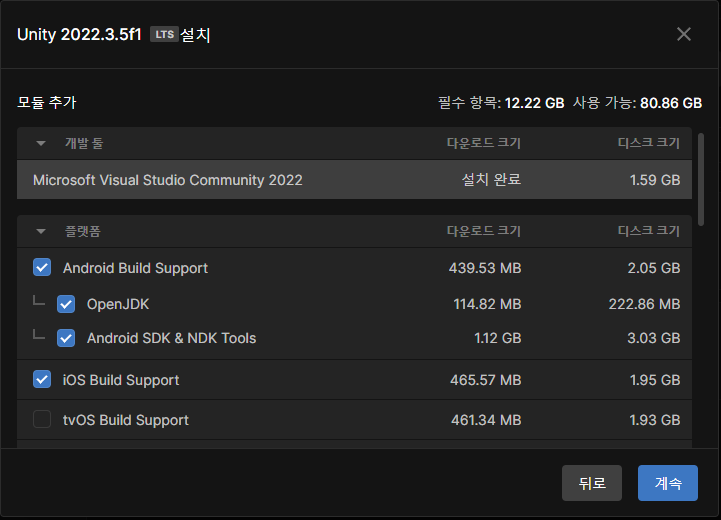
Task: Click the 모듈 추가 heading
Action: click(46, 102)
